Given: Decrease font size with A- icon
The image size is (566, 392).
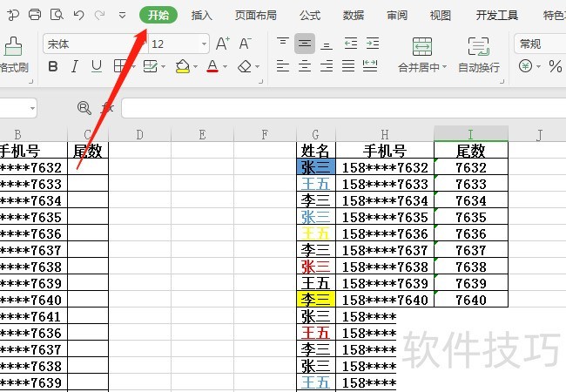Looking at the screenshot, I should click(245, 44).
